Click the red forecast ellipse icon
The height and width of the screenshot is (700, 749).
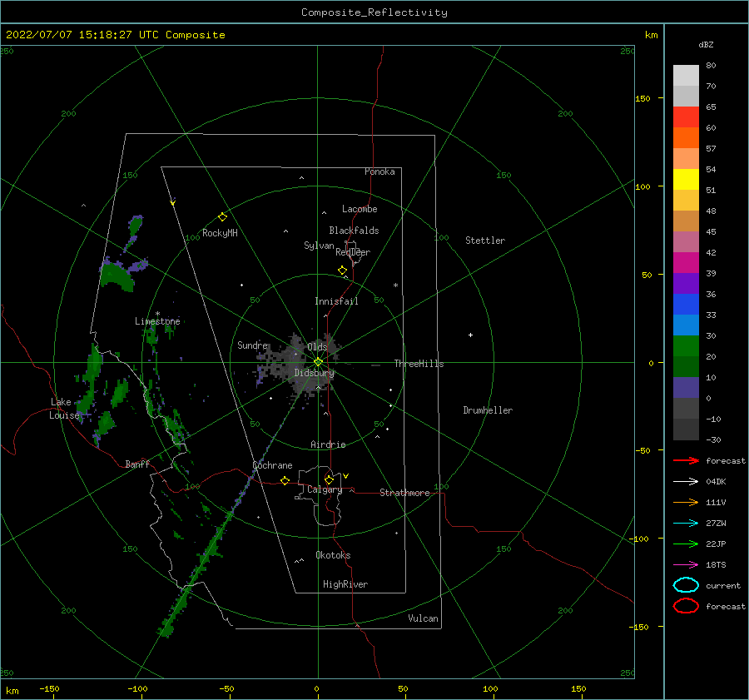686,606
